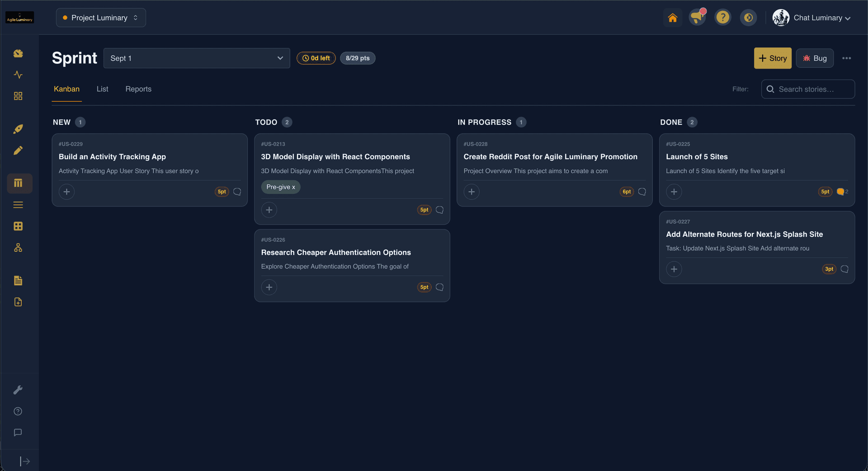Click the 0d left badge
The height and width of the screenshot is (471, 868).
tap(316, 58)
